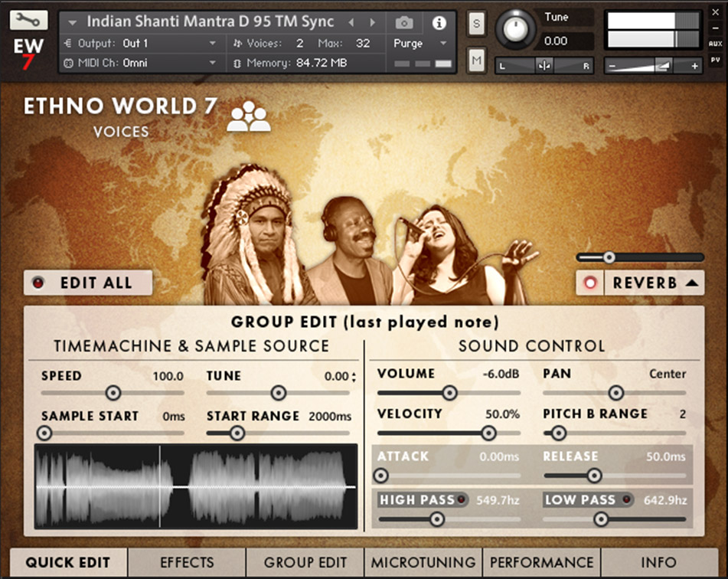Click the PAN slider handle
This screenshot has height=579, width=728.
[x=616, y=393]
